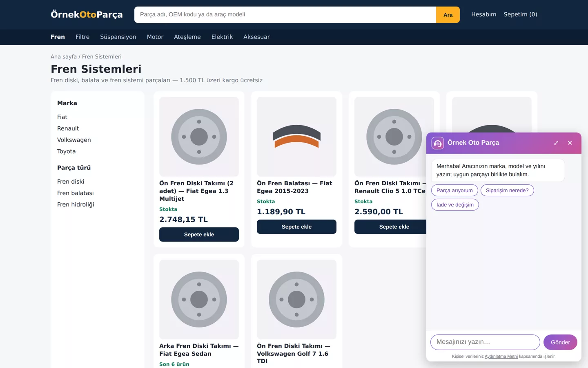Expand the chat window with the arrow icon
This screenshot has height=368, width=588.
[x=556, y=143]
